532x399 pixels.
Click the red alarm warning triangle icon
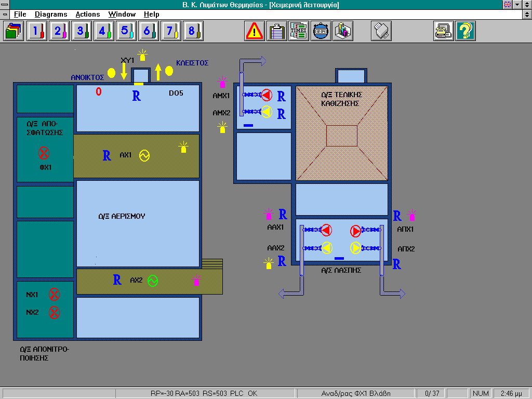255,31
